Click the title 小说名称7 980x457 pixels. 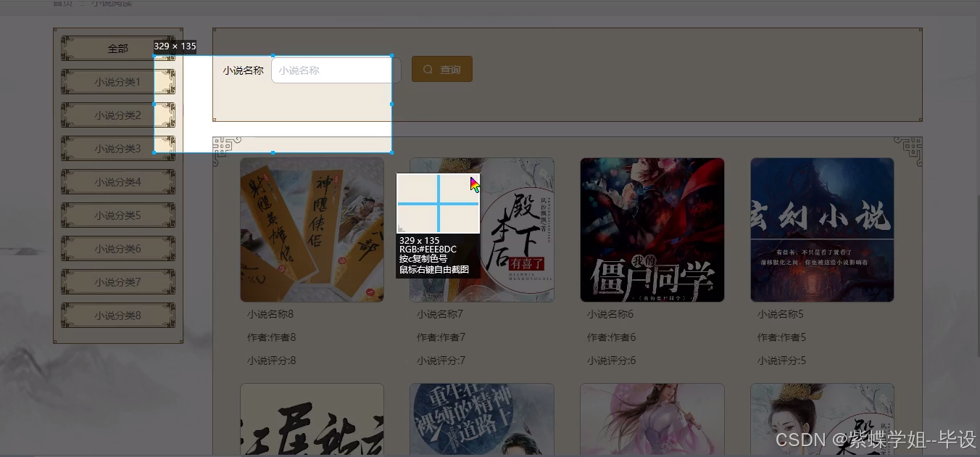[440, 314]
